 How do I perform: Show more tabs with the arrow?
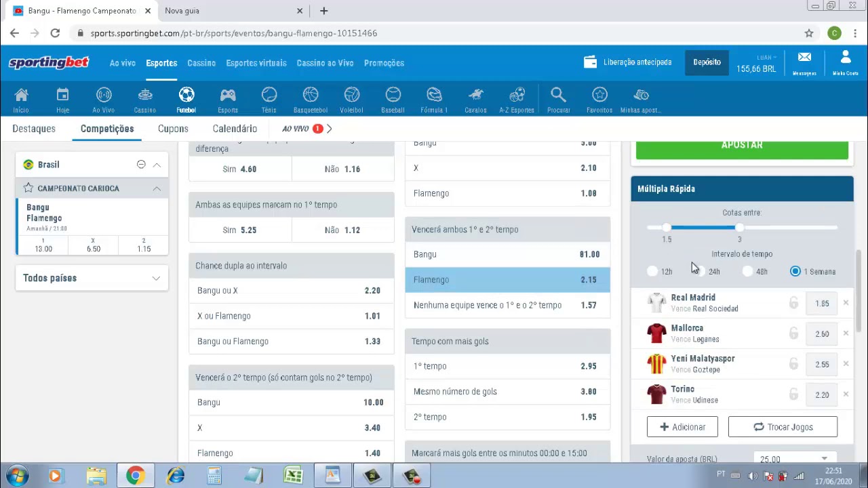click(x=329, y=129)
